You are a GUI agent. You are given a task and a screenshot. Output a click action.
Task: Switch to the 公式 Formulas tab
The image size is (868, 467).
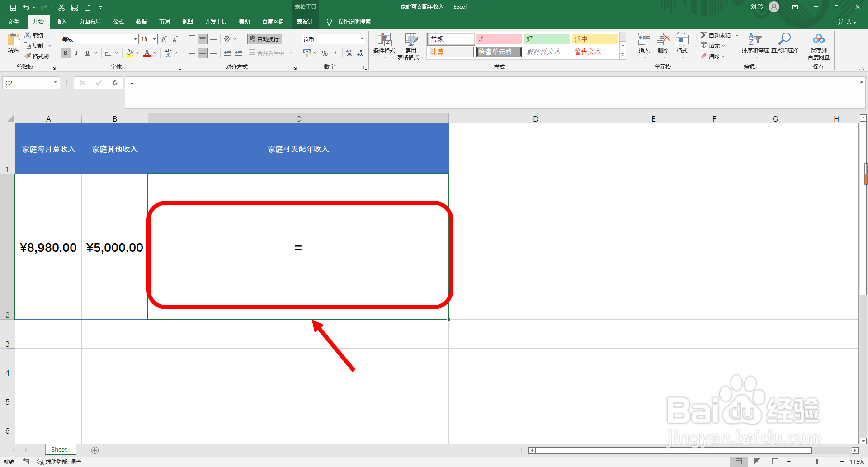click(x=118, y=22)
